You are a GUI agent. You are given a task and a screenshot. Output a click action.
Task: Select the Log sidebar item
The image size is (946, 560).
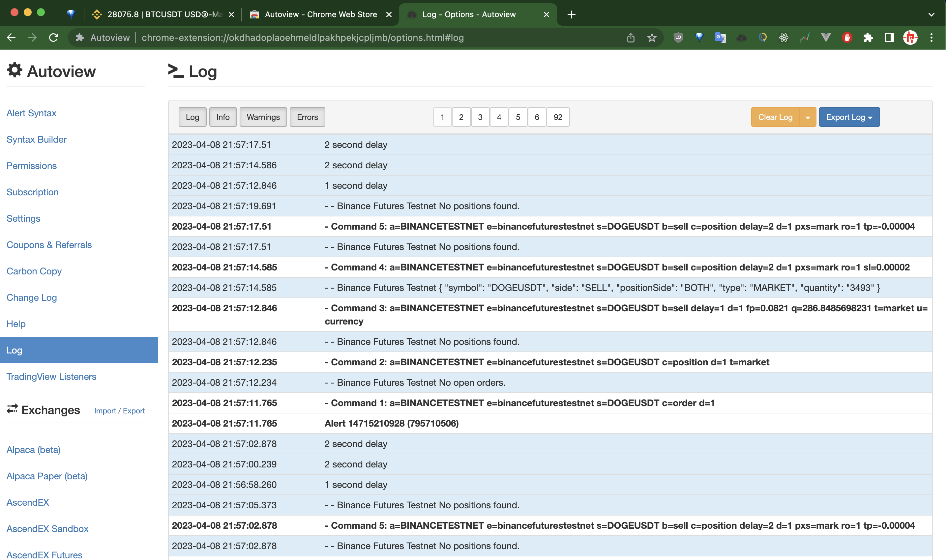(79, 350)
